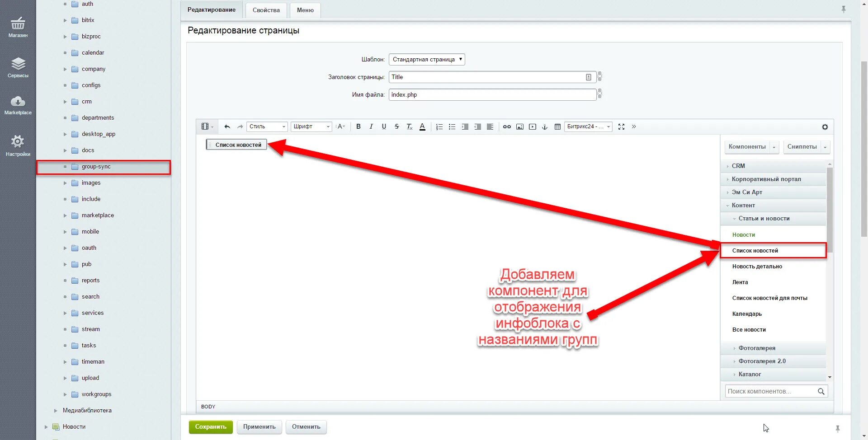Click the Сохранить button

tap(211, 427)
